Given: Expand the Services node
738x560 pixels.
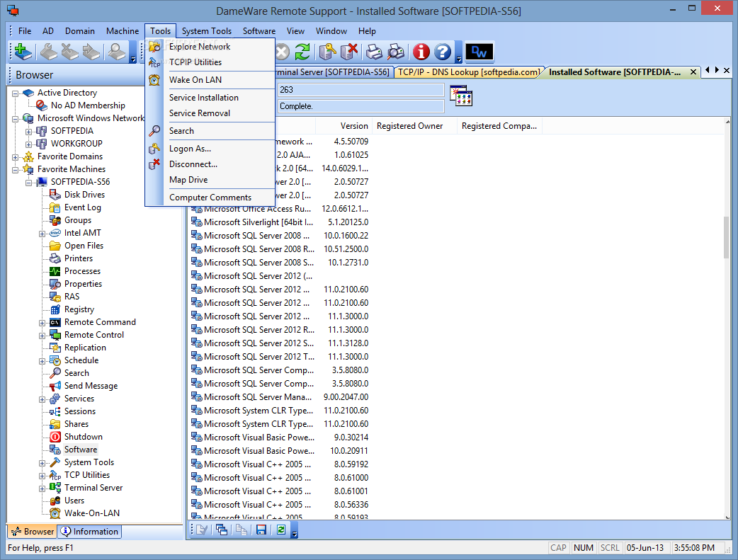Looking at the screenshot, I should [x=42, y=399].
